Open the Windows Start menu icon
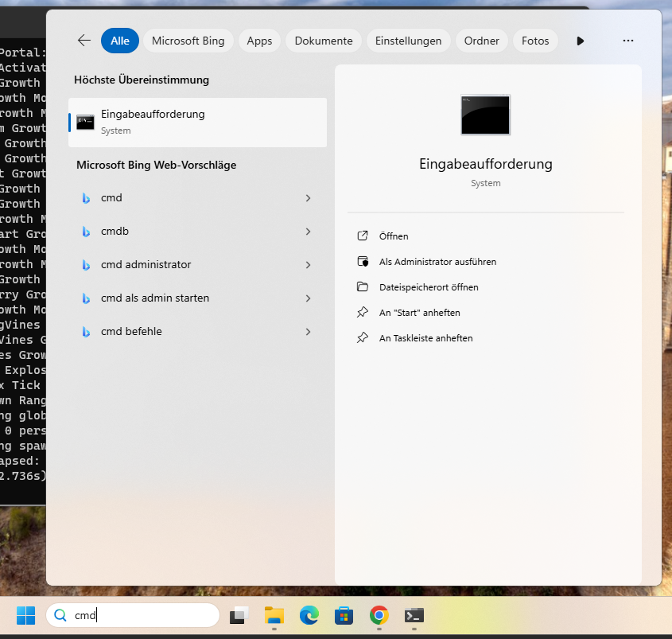This screenshot has height=639, width=672. (25, 615)
